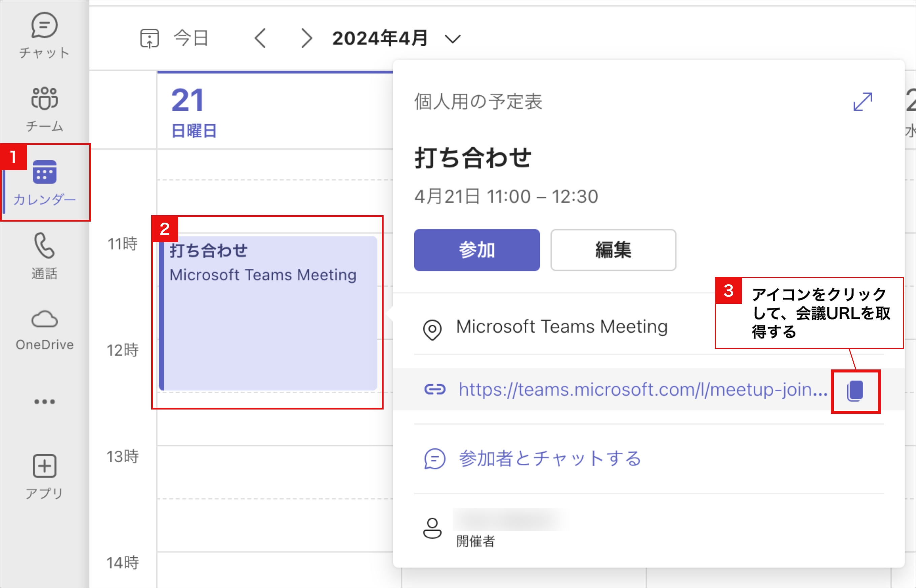Click the 打ち合わせ title in the popup
Viewport: 916px width, 588px height.
click(473, 158)
